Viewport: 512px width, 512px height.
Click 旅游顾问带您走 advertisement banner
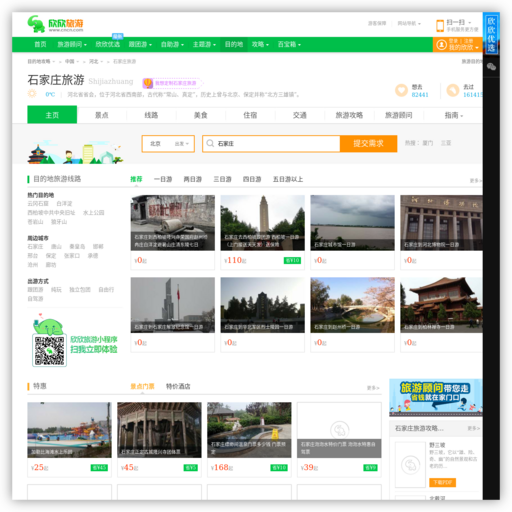click(436, 398)
